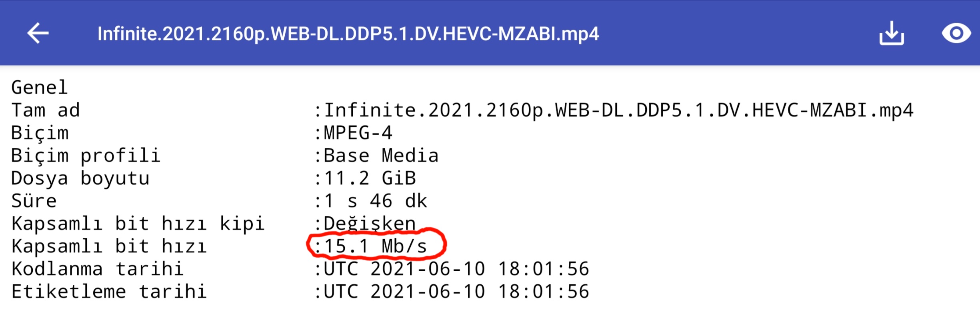Select the Kapsamlı bit hızı kipi label

[138, 224]
